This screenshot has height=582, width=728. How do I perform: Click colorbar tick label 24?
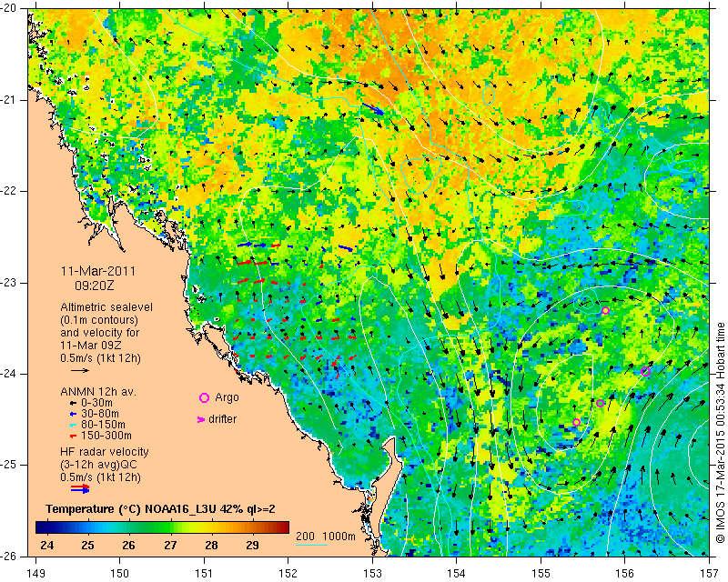coord(47,545)
